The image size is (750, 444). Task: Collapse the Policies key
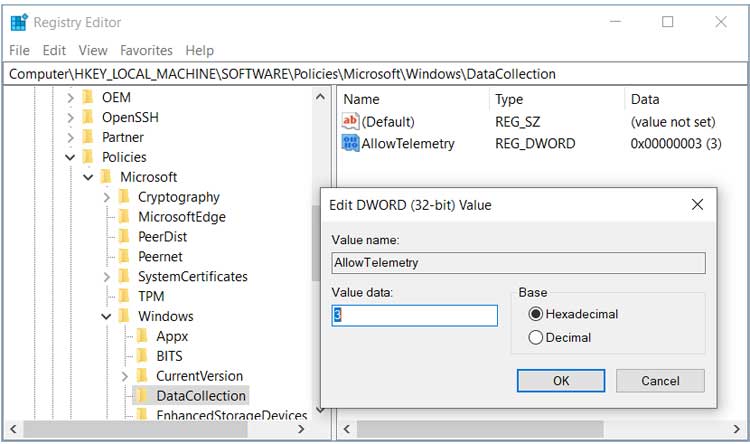70,157
